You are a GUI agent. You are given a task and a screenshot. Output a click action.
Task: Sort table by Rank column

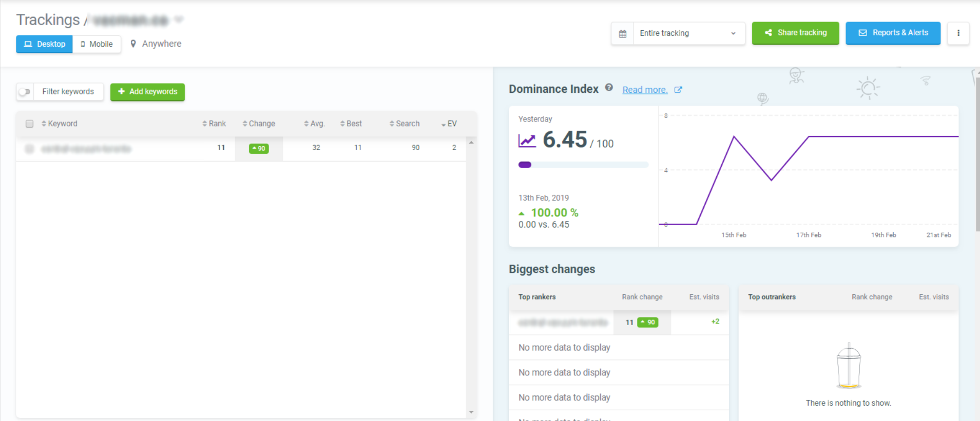point(214,124)
